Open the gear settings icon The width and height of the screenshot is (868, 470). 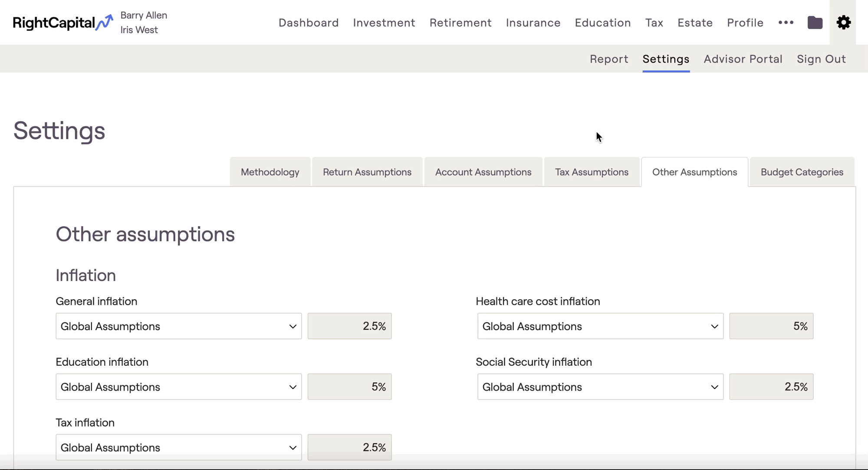click(x=843, y=23)
